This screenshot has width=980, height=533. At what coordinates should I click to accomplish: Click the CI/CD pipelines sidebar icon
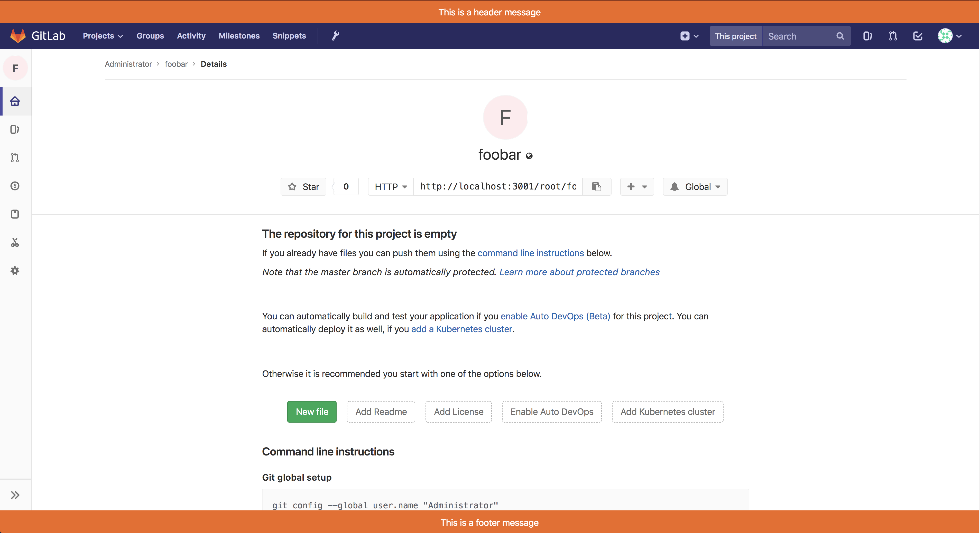tap(16, 186)
